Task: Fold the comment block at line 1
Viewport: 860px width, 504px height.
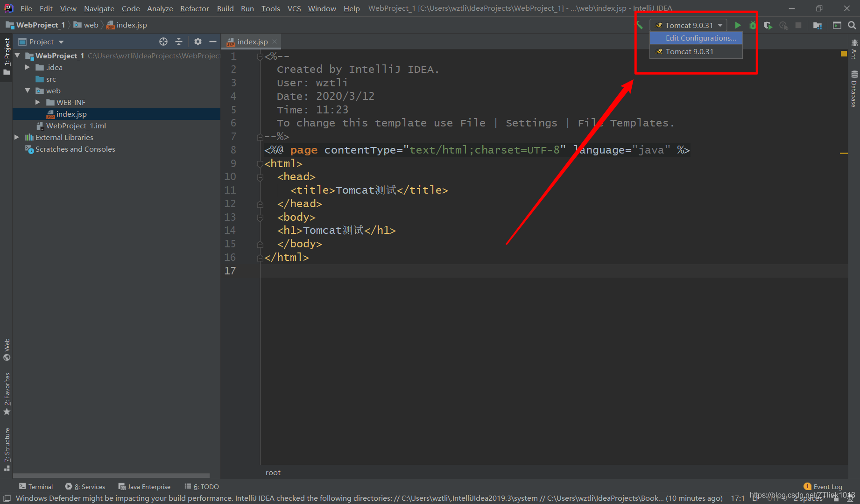Action: click(260, 56)
